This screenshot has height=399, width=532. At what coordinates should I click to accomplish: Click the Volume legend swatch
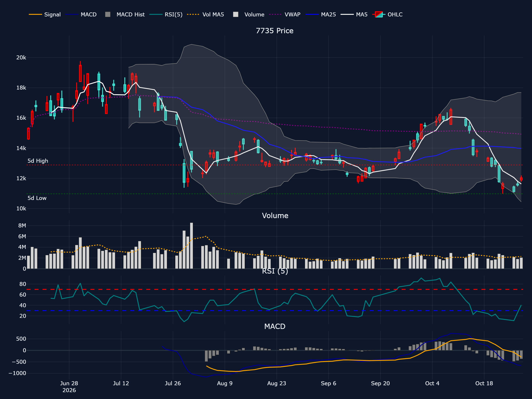tap(236, 14)
